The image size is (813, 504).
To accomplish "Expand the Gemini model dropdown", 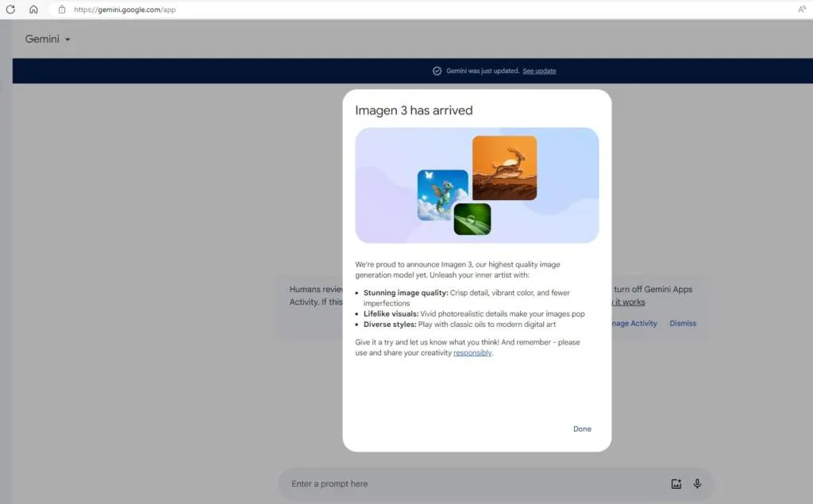I will click(x=48, y=39).
